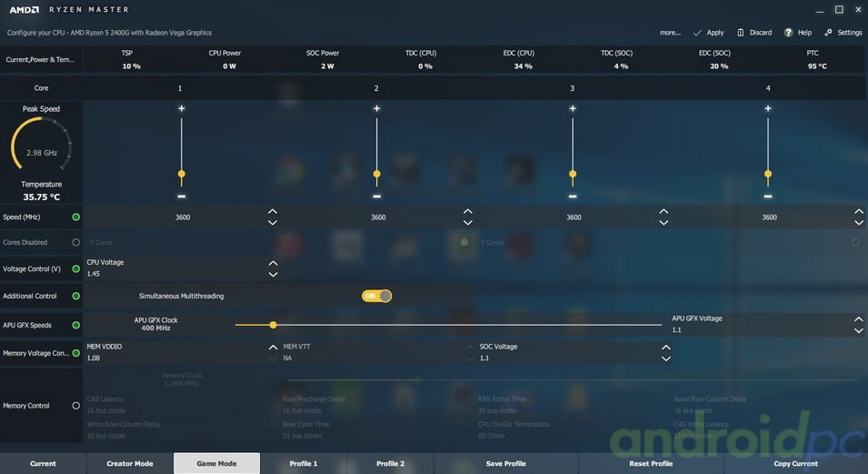Viewport: 868px width, 474px height.
Task: Click the Apply checkmark icon
Action: (x=697, y=33)
